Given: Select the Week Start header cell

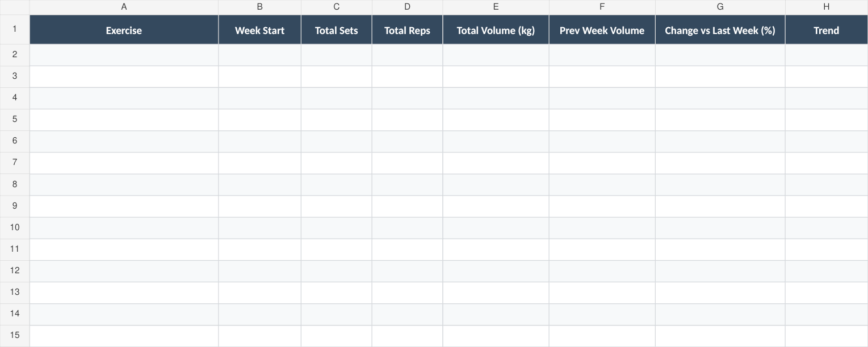Looking at the screenshot, I should coord(259,30).
